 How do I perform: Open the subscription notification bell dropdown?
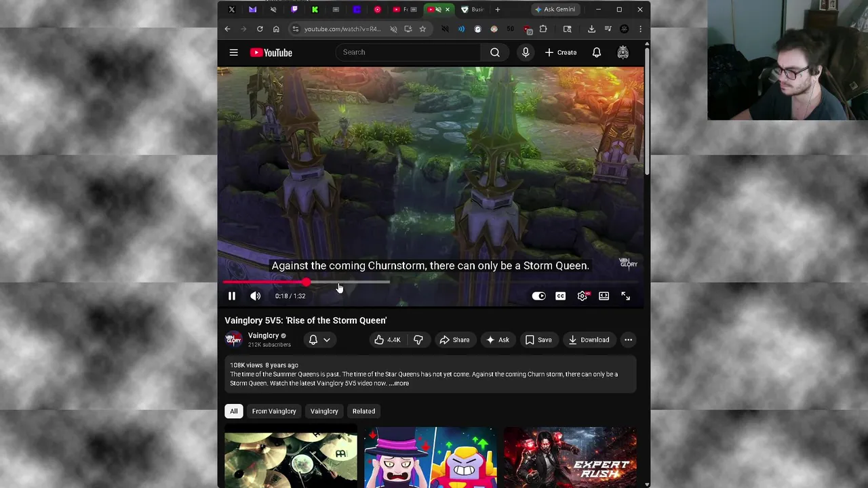[319, 340]
